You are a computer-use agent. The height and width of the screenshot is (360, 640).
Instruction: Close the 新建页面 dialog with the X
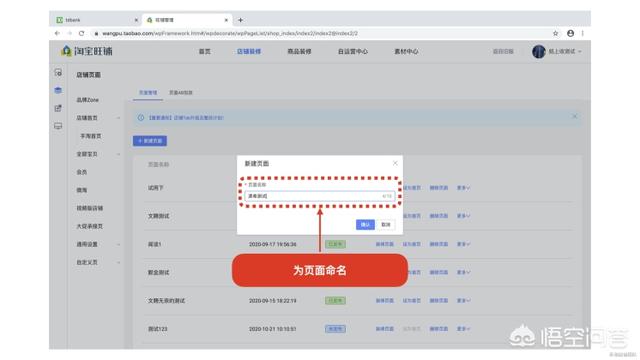(x=395, y=163)
